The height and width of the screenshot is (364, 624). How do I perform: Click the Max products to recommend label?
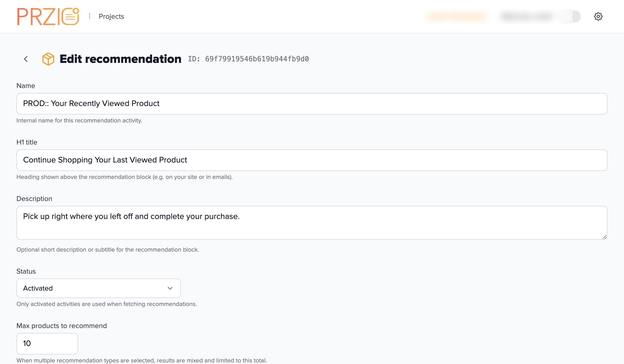62,326
